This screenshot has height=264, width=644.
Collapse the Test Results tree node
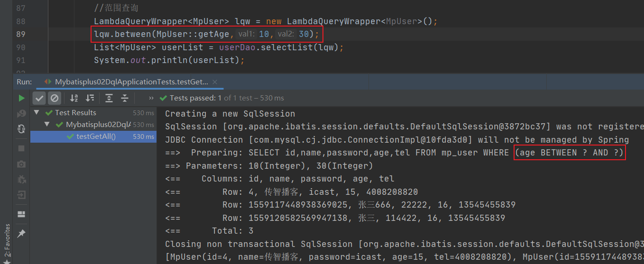coord(37,113)
